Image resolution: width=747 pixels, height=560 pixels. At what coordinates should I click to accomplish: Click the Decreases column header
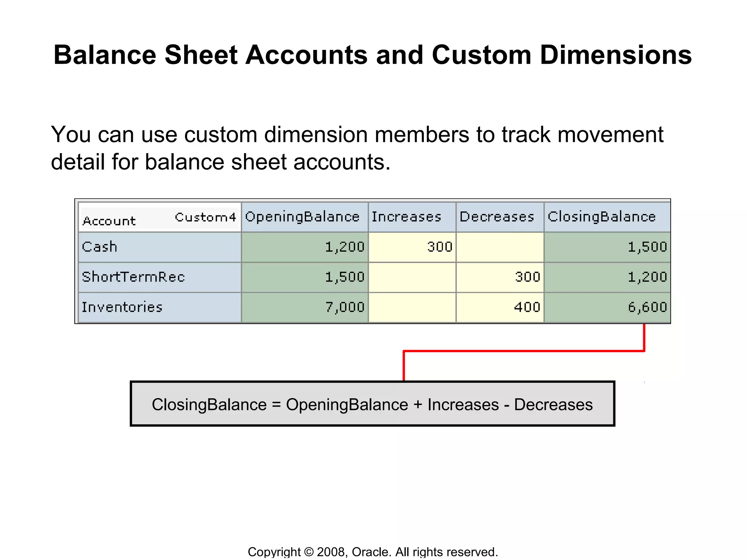click(x=500, y=217)
